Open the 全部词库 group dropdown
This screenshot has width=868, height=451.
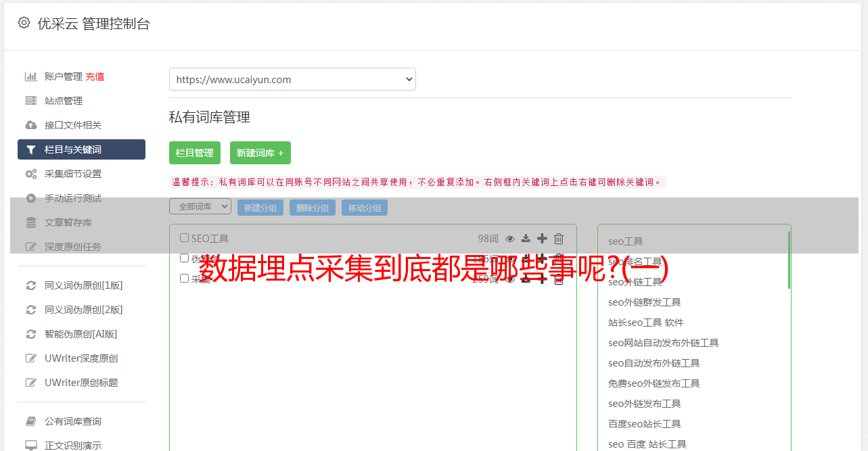(x=200, y=207)
